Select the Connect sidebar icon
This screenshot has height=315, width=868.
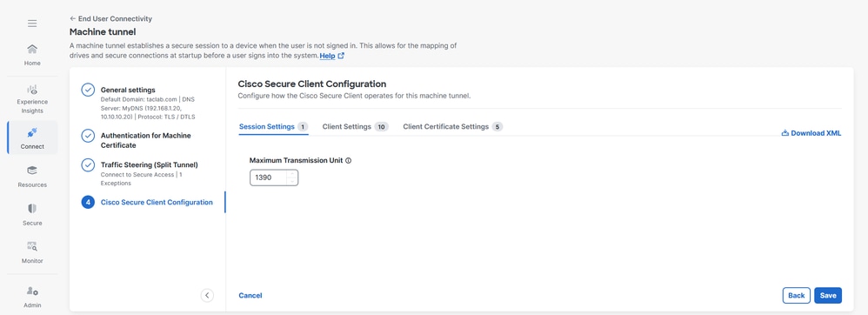pyautogui.click(x=32, y=137)
